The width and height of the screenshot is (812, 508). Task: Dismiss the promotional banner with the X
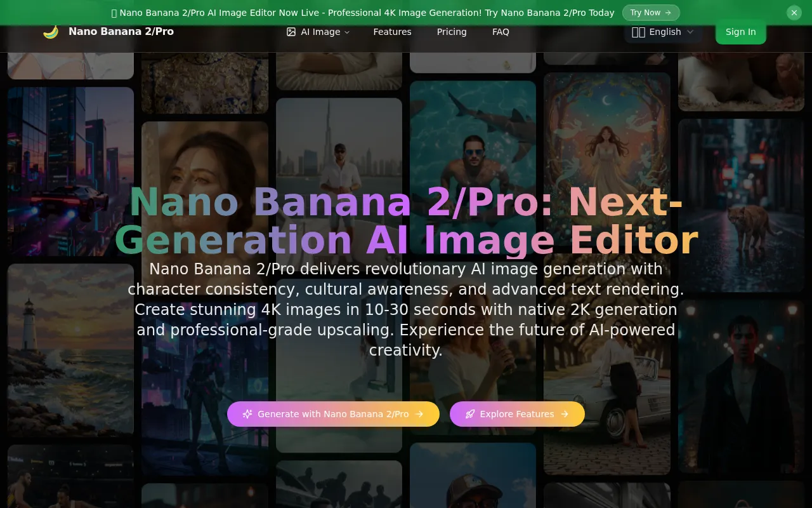click(794, 13)
